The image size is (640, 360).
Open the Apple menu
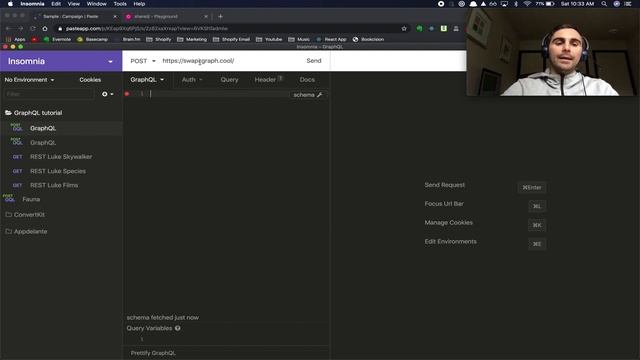[x=10, y=4]
